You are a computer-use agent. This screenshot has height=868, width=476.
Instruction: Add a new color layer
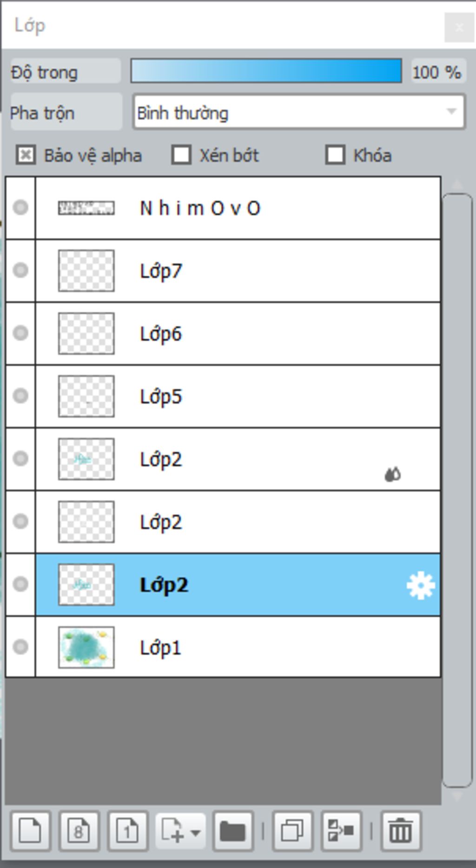pos(30,831)
